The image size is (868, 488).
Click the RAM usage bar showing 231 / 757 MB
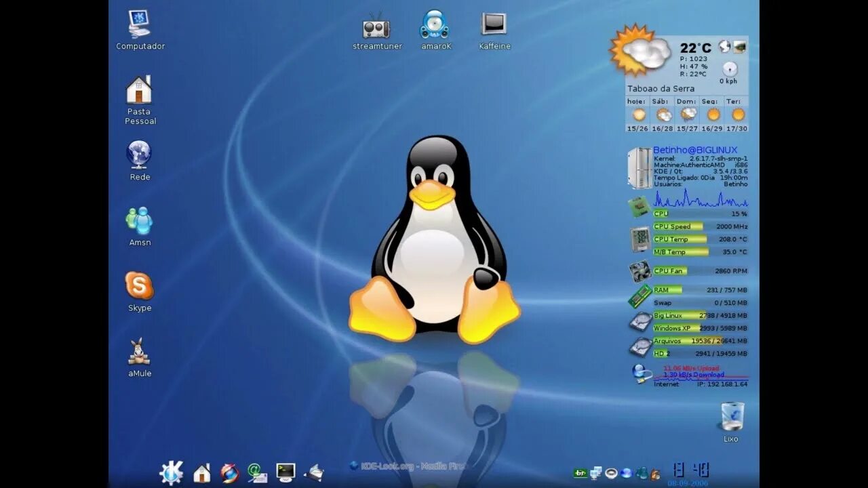(x=701, y=290)
